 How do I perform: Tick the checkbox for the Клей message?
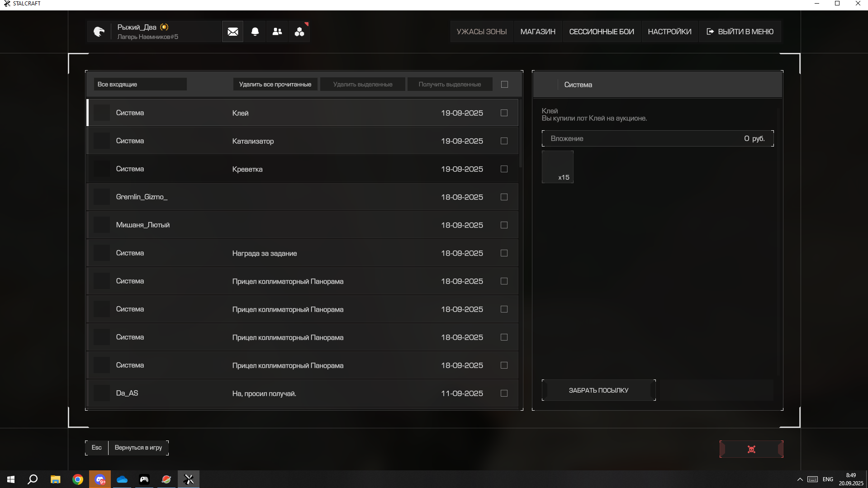[x=504, y=113]
